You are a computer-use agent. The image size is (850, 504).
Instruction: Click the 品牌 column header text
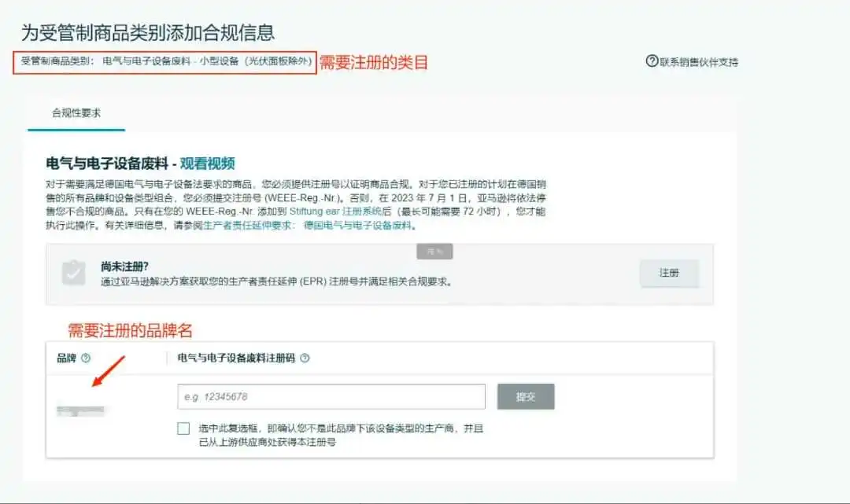pos(67,358)
